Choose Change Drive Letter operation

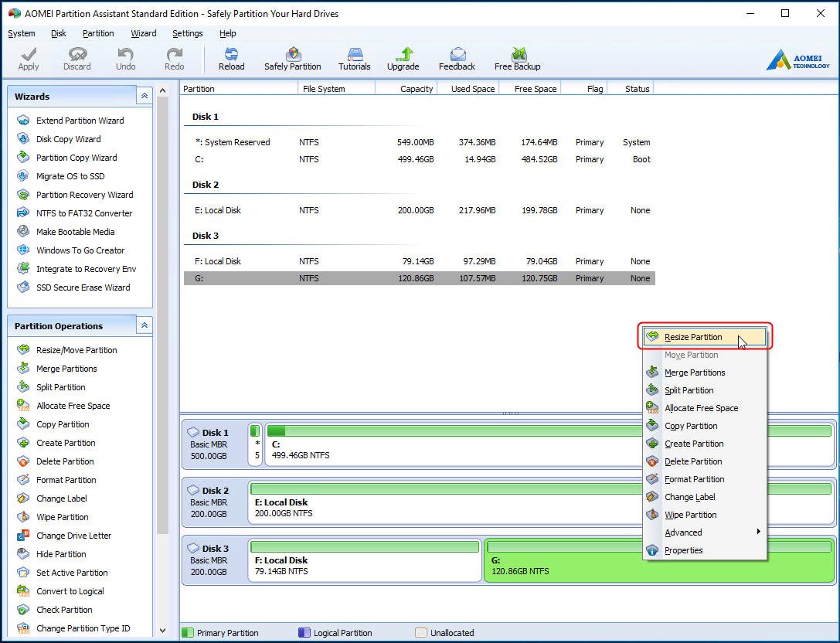tap(74, 536)
